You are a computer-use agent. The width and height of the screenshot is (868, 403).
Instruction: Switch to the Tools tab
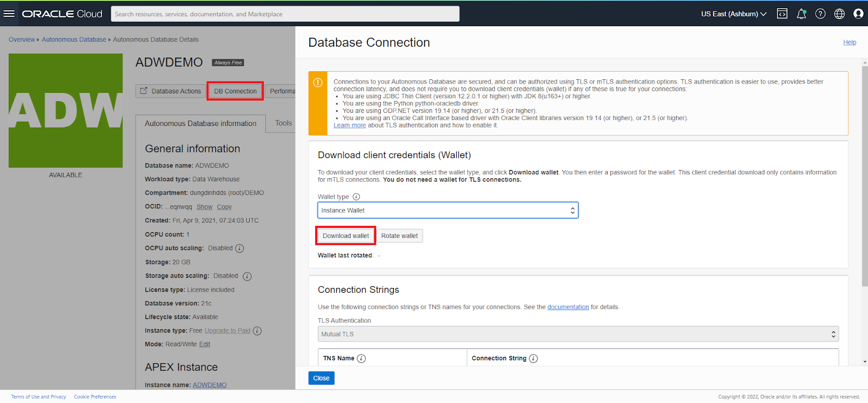[x=282, y=123]
